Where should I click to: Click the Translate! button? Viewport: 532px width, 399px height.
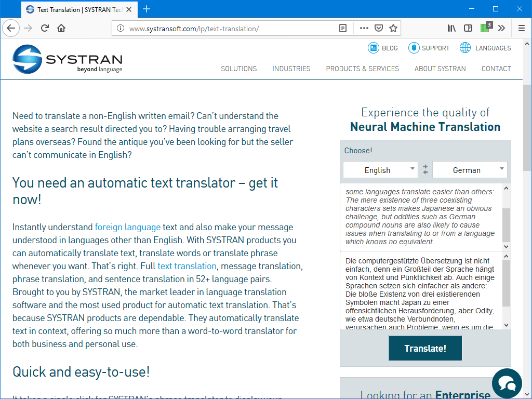(425, 348)
